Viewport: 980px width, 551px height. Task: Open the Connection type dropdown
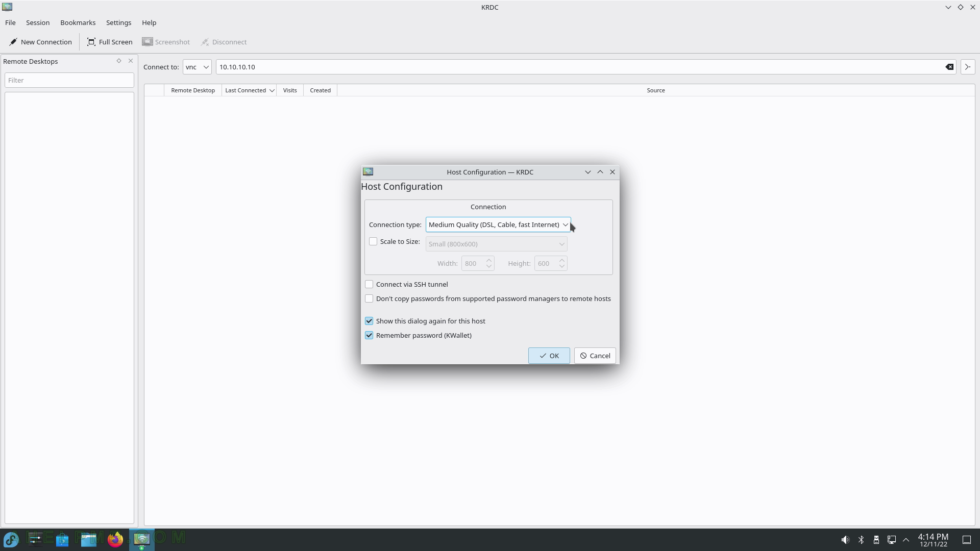point(498,224)
